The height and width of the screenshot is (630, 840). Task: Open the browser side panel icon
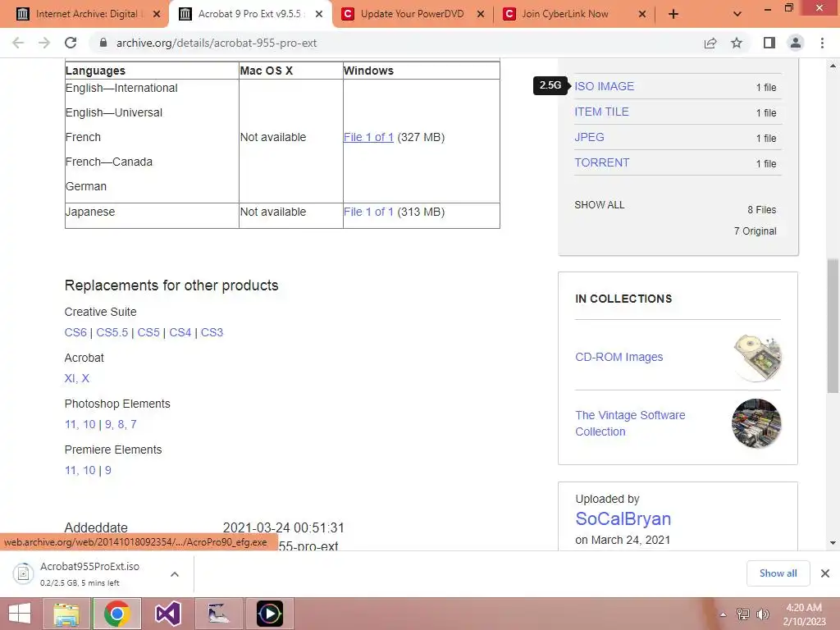769,43
